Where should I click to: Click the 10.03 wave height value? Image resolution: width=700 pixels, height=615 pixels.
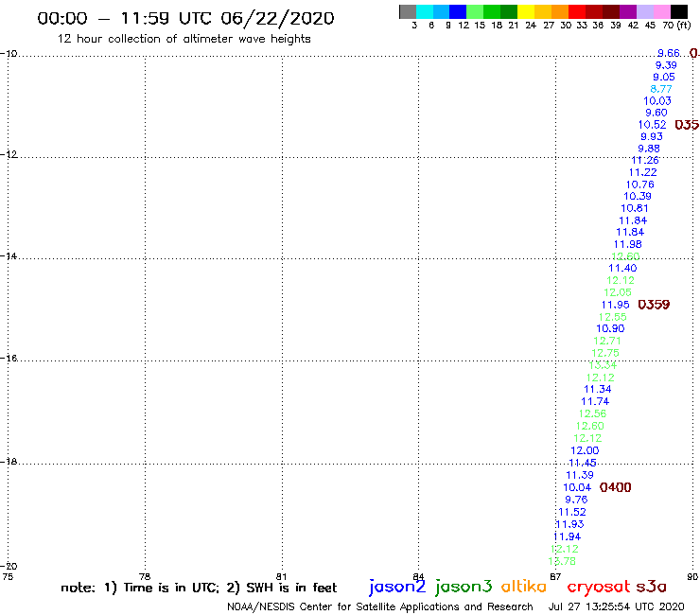coord(657,101)
